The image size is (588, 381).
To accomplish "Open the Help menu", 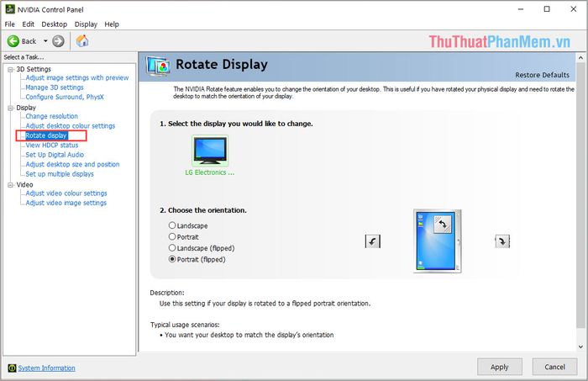I will coord(112,24).
